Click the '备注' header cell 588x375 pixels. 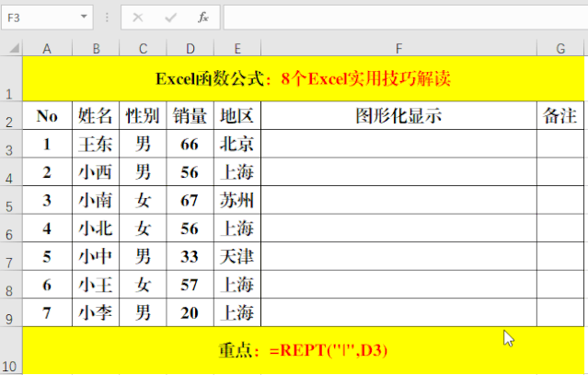coord(560,115)
